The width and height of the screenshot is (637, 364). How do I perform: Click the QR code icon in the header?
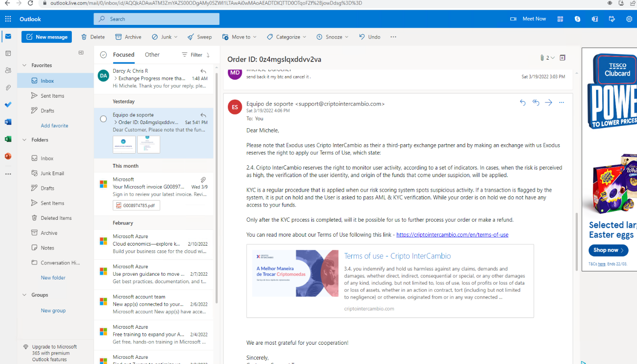pos(560,19)
